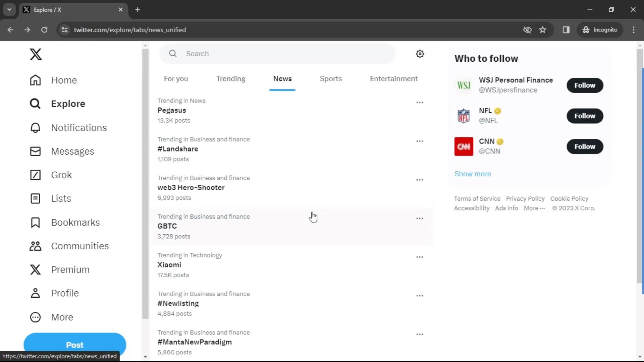Open Communities in the sidebar
644x362 pixels.
point(69,246)
